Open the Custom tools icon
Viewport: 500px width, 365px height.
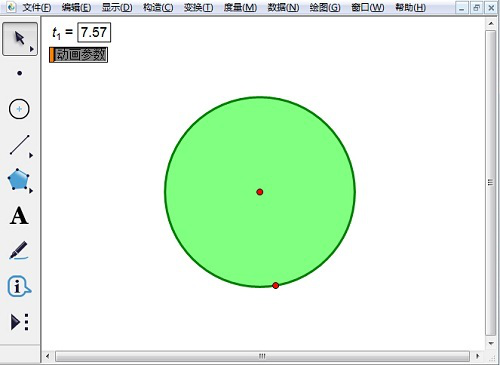(x=20, y=322)
